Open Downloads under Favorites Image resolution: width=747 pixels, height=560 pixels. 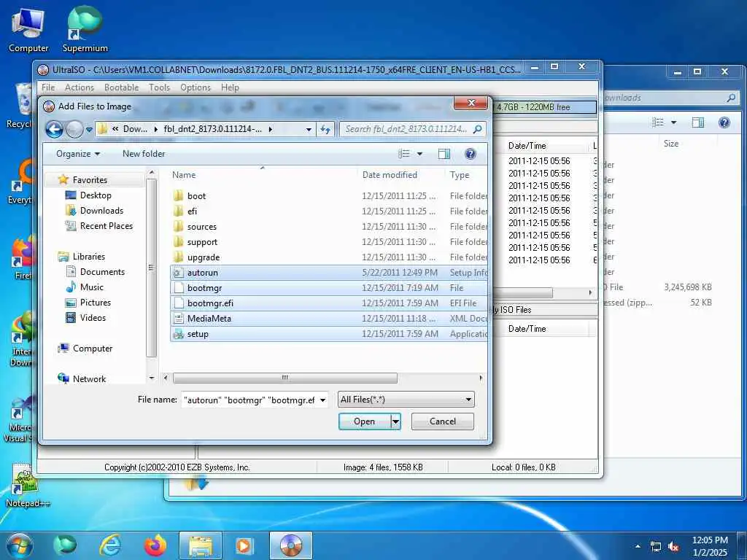tap(101, 211)
